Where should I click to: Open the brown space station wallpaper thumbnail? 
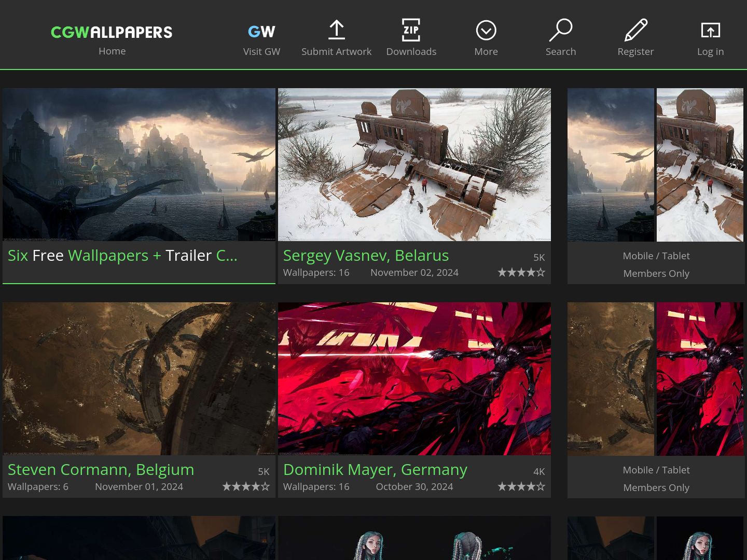click(139, 379)
